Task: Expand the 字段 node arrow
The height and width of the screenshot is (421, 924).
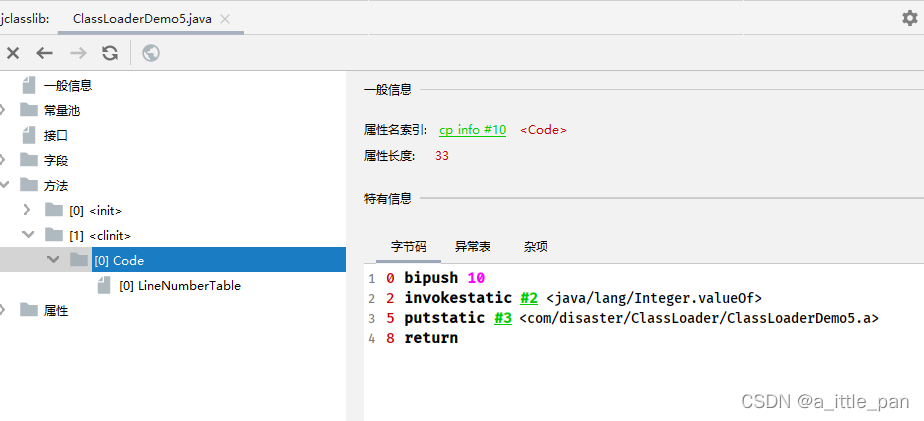Action: point(2,160)
